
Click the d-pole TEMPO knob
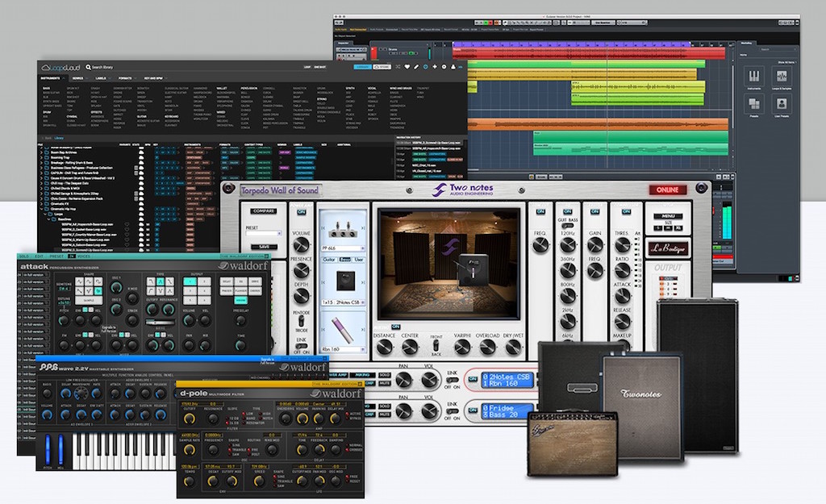point(189,481)
